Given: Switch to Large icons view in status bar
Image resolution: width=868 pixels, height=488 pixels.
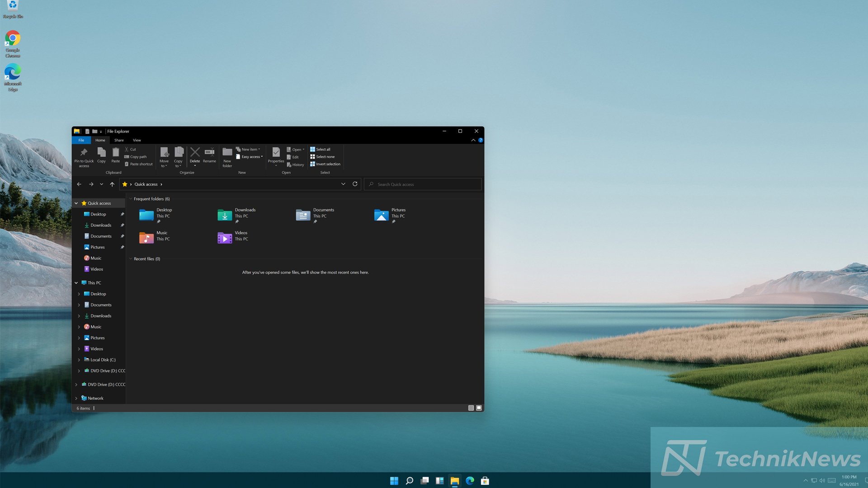Looking at the screenshot, I should [479, 408].
